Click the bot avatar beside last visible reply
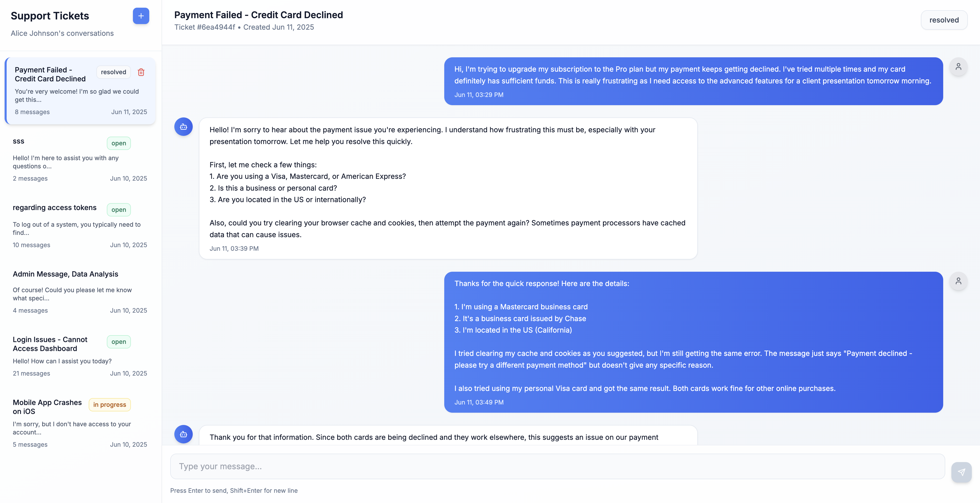Screen dimensions: 980x503 pyautogui.click(x=183, y=434)
